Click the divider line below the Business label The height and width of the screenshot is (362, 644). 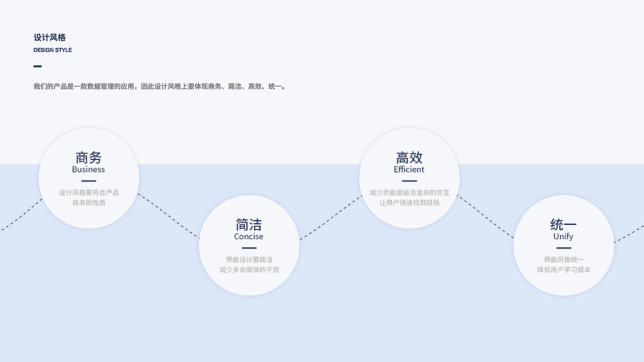[x=89, y=180]
